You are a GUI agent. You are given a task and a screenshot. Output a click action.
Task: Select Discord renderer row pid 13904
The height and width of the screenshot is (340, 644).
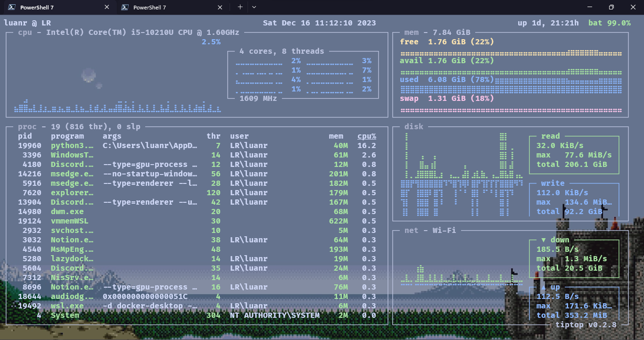pos(197,202)
